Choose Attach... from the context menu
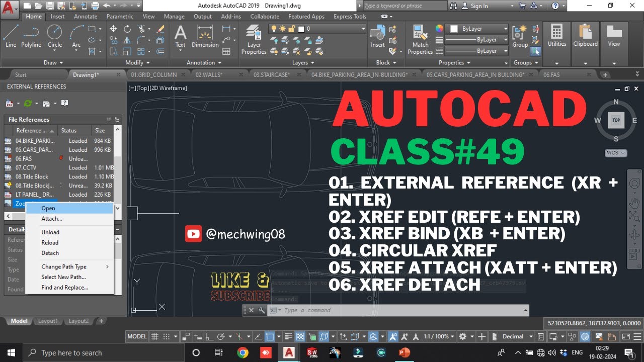Screen dimensions: 644x362 70,219
